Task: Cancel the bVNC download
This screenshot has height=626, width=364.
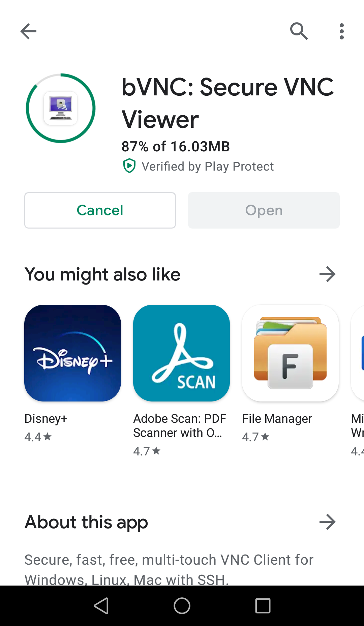Action: coord(100,210)
